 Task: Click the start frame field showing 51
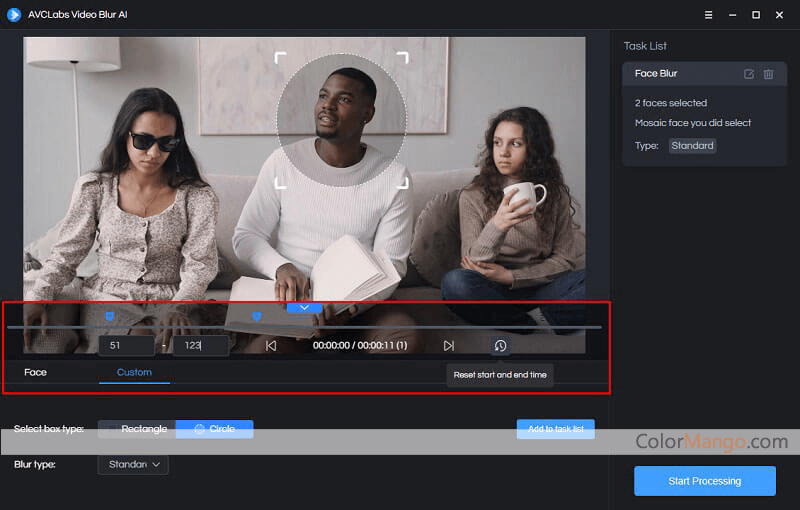[126, 346]
